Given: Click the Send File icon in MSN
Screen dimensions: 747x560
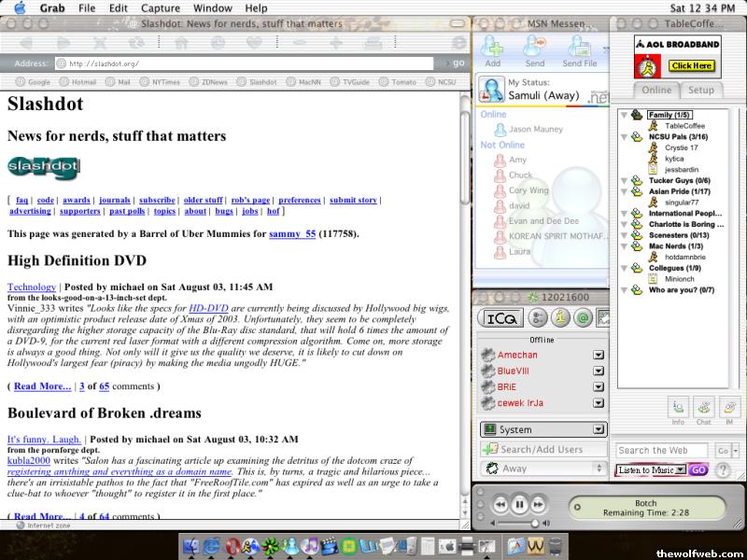Looking at the screenshot, I should 579,48.
